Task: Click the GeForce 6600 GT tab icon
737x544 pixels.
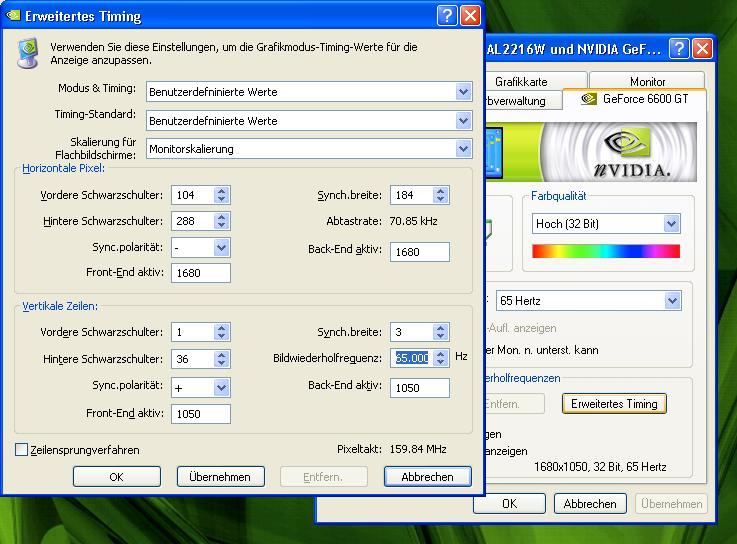Action: pos(587,99)
